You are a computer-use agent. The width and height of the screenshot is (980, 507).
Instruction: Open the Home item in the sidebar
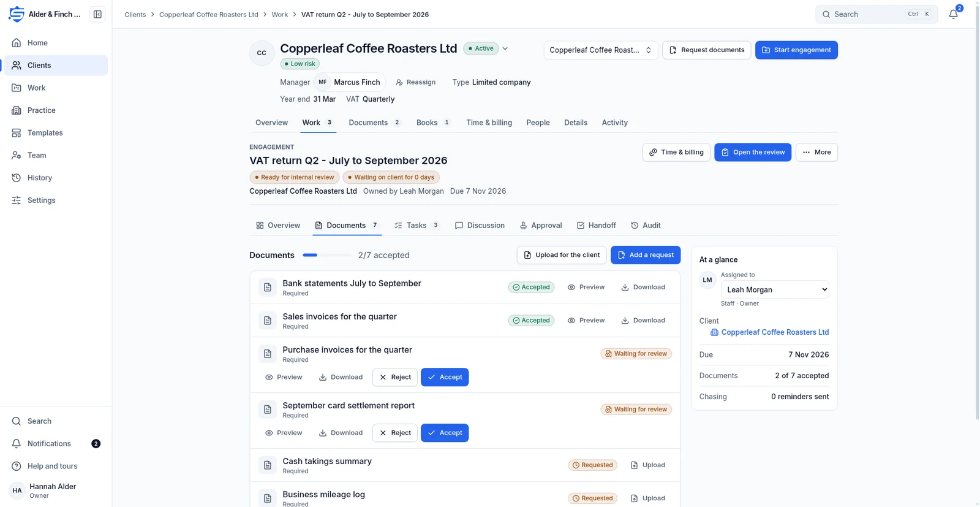click(56, 43)
